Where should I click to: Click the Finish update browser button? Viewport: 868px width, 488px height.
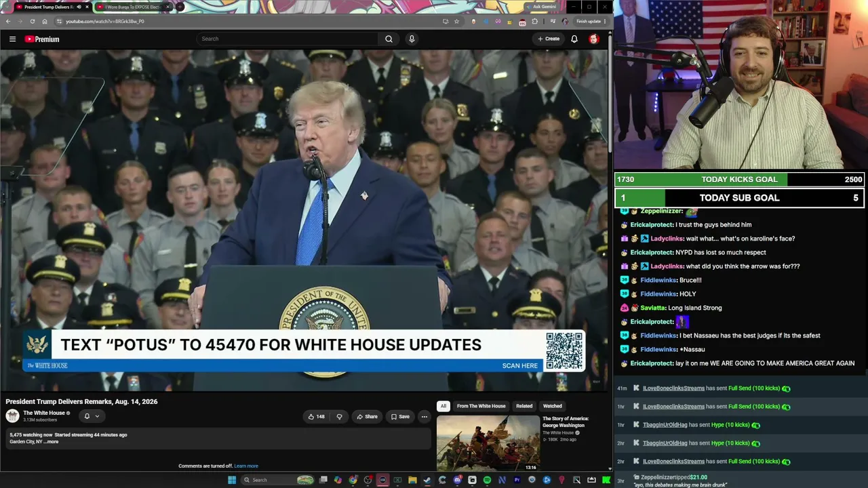[x=591, y=21]
